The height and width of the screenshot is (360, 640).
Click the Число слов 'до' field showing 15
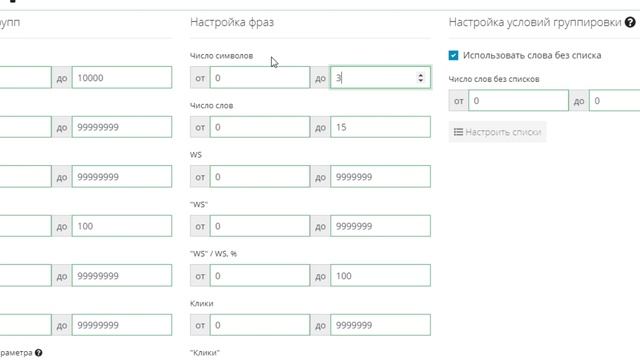[x=380, y=127]
